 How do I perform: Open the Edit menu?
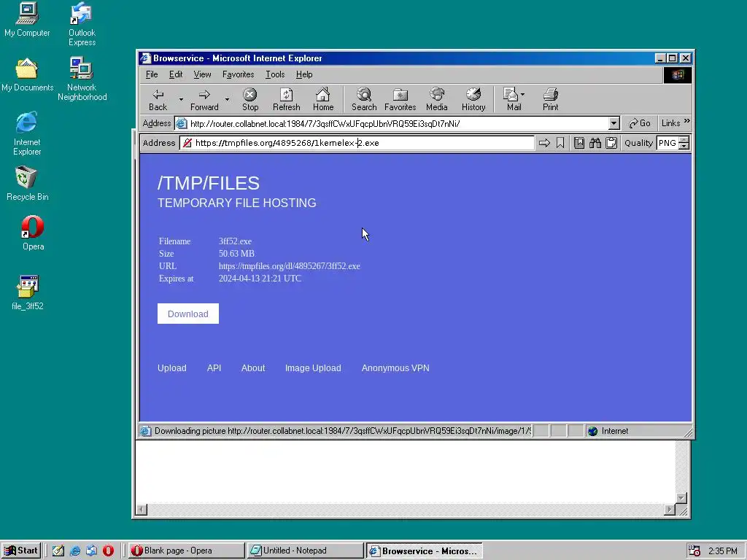(176, 74)
